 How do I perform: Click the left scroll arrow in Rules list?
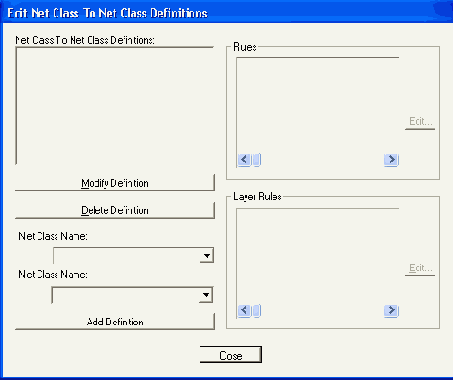[244, 160]
